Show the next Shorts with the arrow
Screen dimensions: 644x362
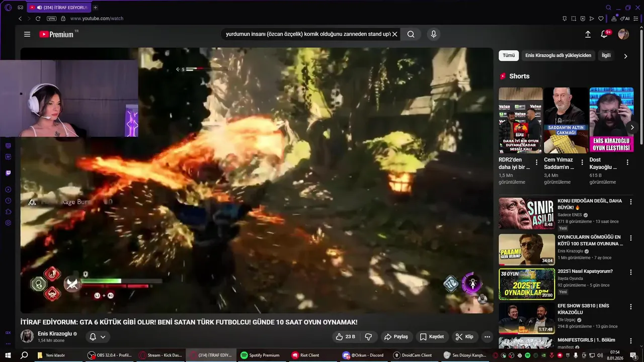(x=632, y=127)
